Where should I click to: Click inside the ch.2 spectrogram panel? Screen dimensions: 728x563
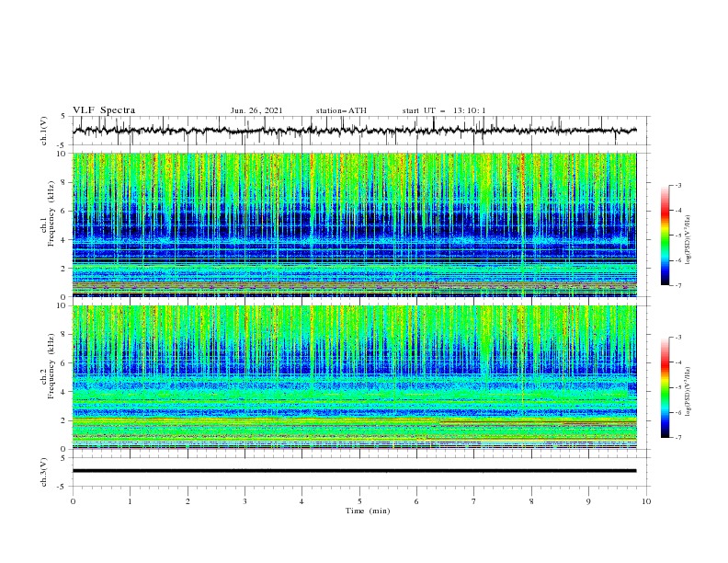[355, 377]
